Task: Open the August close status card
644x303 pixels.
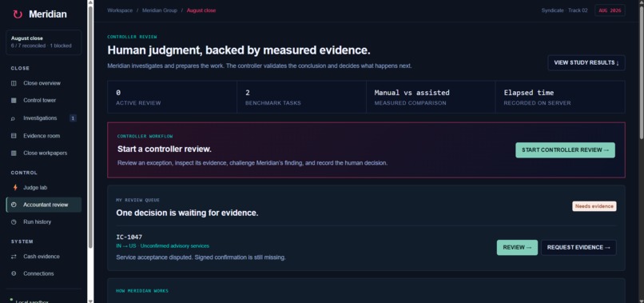Action: [43, 42]
